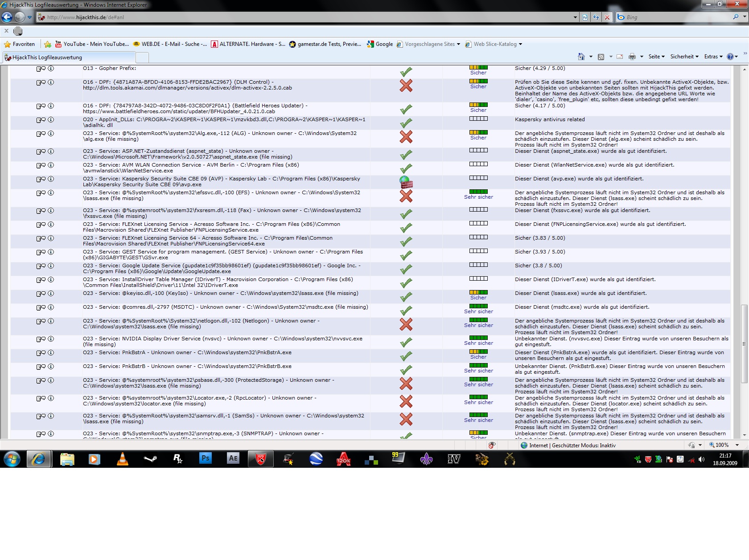This screenshot has width=749, height=560.
Task: Click the safety rating bar for msdtc.exe
Action: 478,306
